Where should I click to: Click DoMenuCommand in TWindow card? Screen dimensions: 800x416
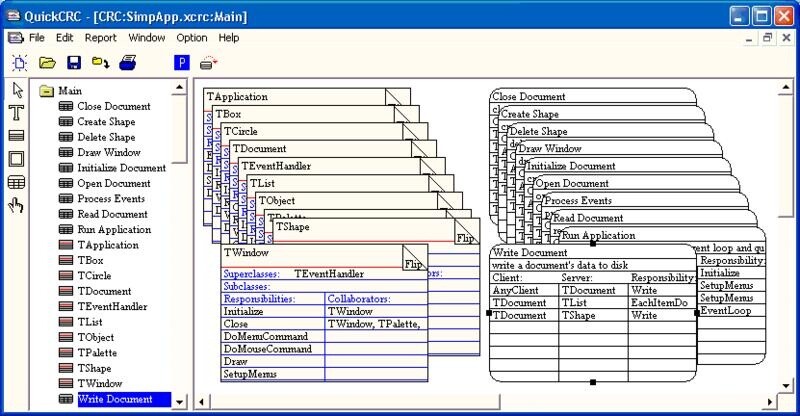pos(266,336)
